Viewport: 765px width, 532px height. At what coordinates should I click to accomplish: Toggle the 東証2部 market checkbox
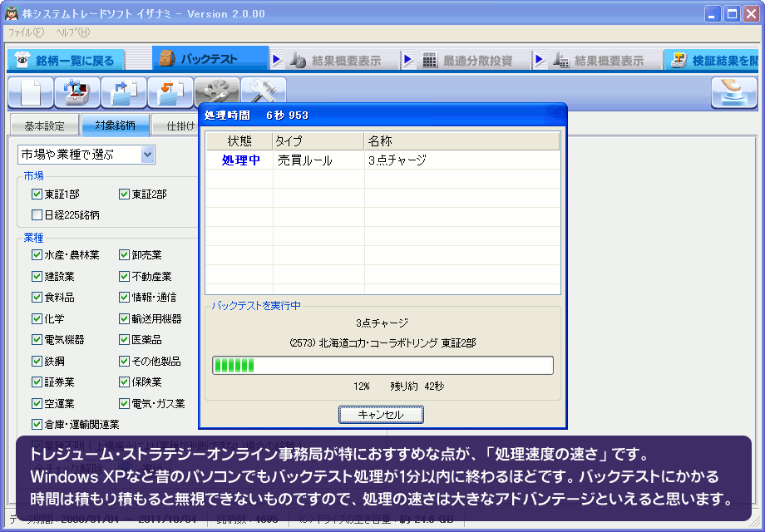pos(124,194)
